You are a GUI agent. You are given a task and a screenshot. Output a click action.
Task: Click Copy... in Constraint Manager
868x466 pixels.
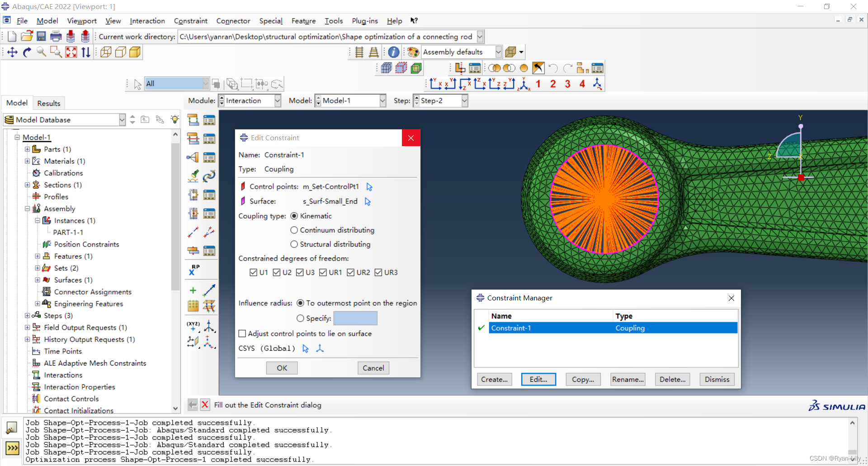(x=583, y=380)
